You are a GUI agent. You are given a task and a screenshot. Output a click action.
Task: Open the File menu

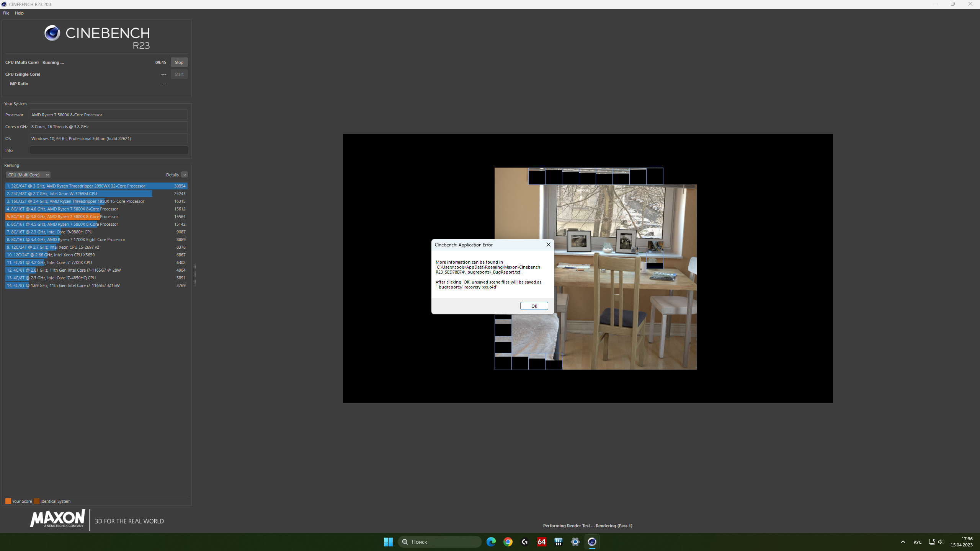click(x=6, y=13)
